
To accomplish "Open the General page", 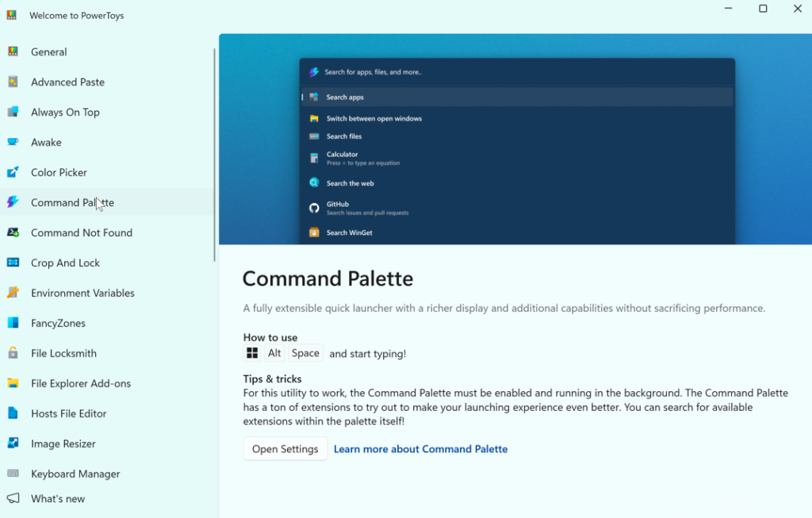I will click(x=48, y=52).
